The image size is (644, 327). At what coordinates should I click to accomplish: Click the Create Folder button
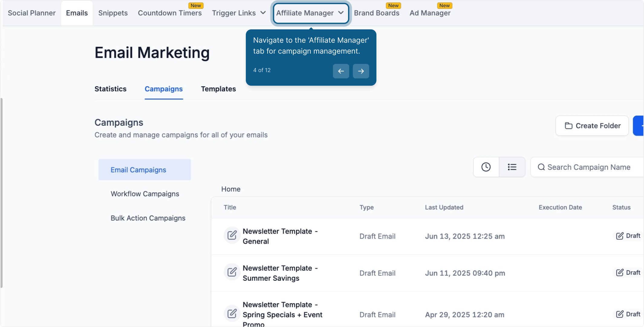click(x=592, y=126)
